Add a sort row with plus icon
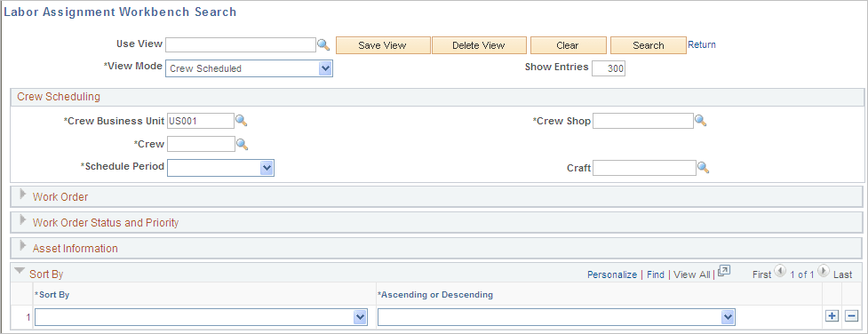 click(x=832, y=316)
